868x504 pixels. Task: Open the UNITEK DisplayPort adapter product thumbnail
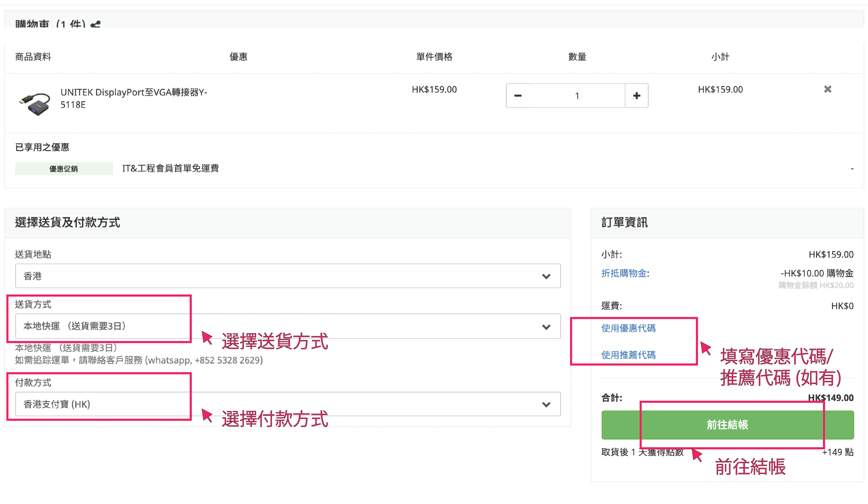(x=35, y=103)
